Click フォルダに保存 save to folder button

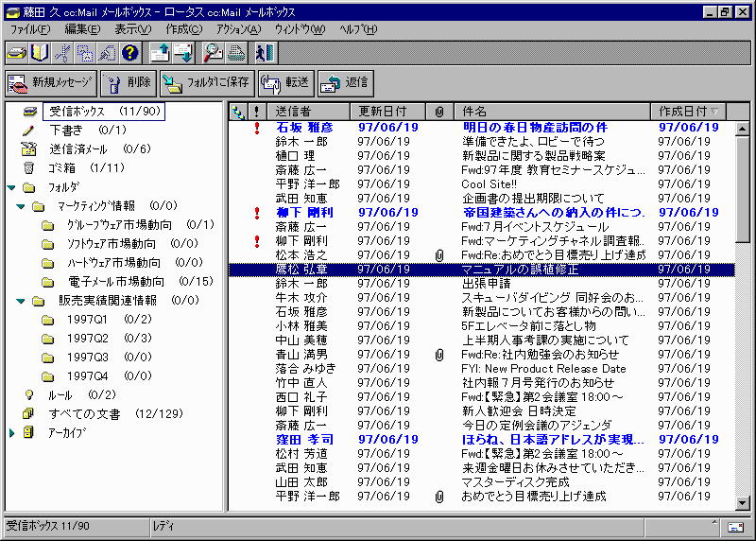pos(208,83)
